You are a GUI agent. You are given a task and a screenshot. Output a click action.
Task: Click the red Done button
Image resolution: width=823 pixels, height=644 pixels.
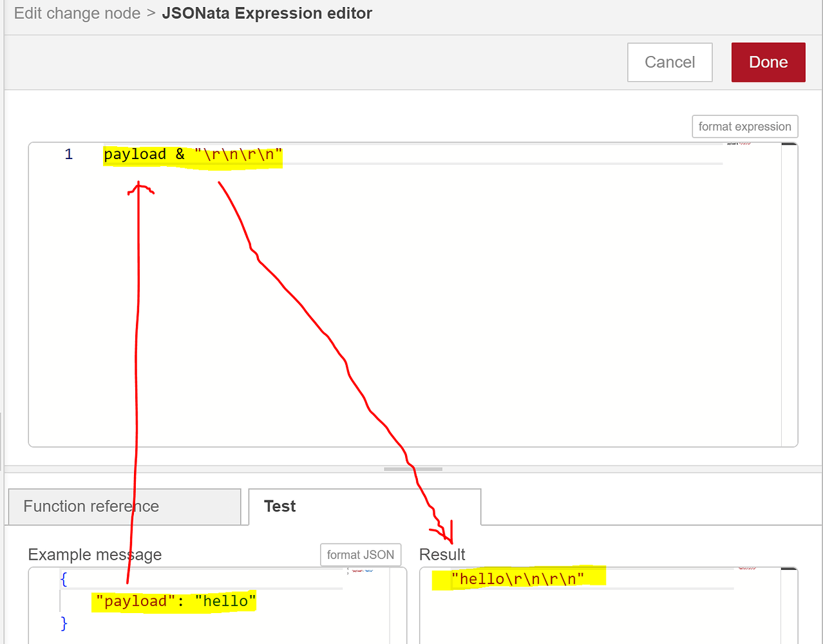point(768,62)
